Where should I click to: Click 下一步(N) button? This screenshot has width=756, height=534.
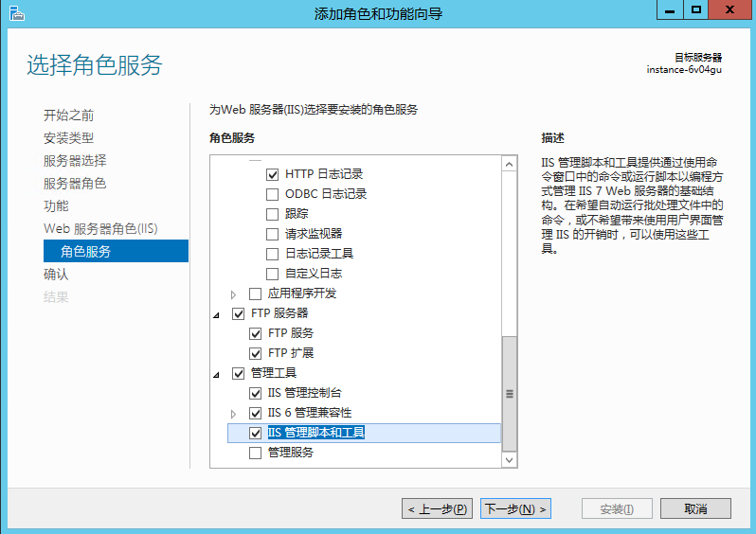click(515, 508)
